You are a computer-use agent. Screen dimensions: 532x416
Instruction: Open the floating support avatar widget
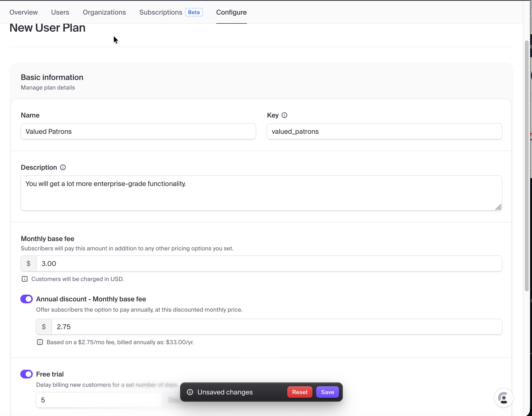tap(503, 398)
